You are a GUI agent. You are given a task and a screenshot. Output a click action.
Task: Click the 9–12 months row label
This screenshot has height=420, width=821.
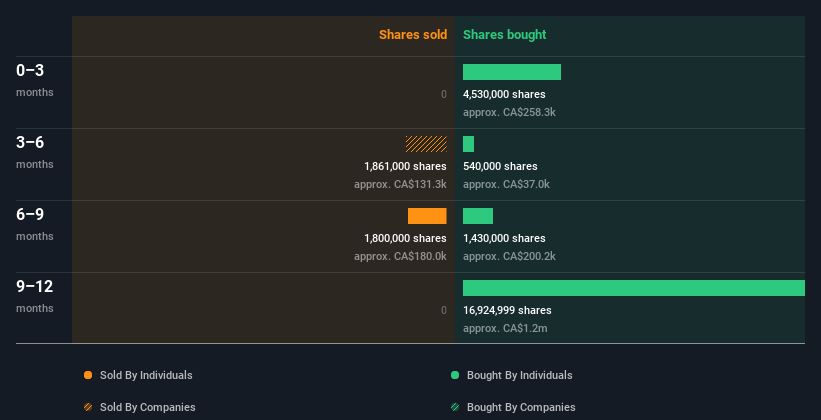(35, 296)
